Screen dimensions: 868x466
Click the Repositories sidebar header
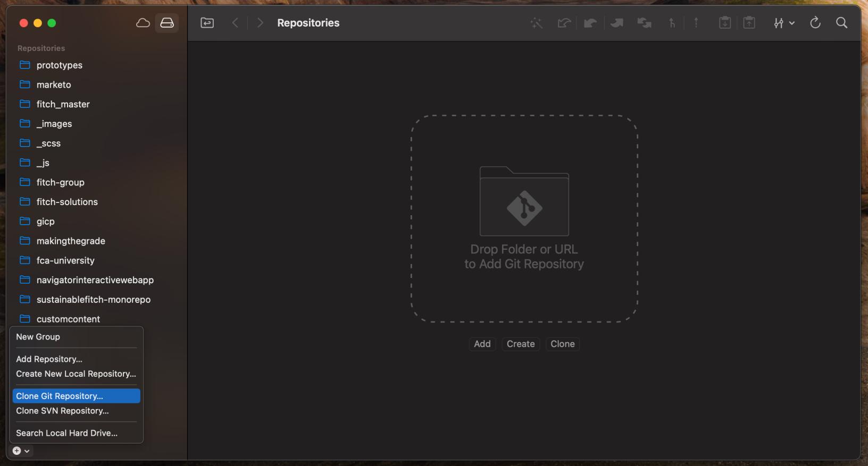click(x=41, y=48)
